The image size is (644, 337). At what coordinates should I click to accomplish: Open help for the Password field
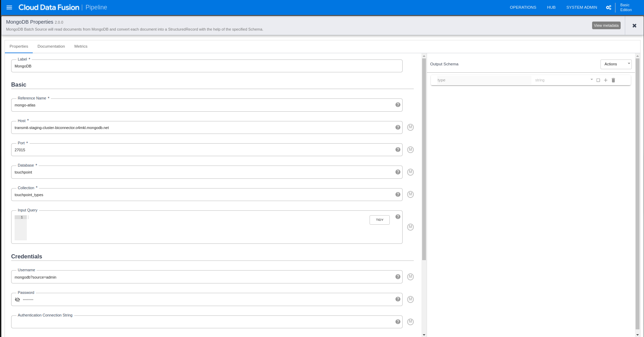pos(398,299)
